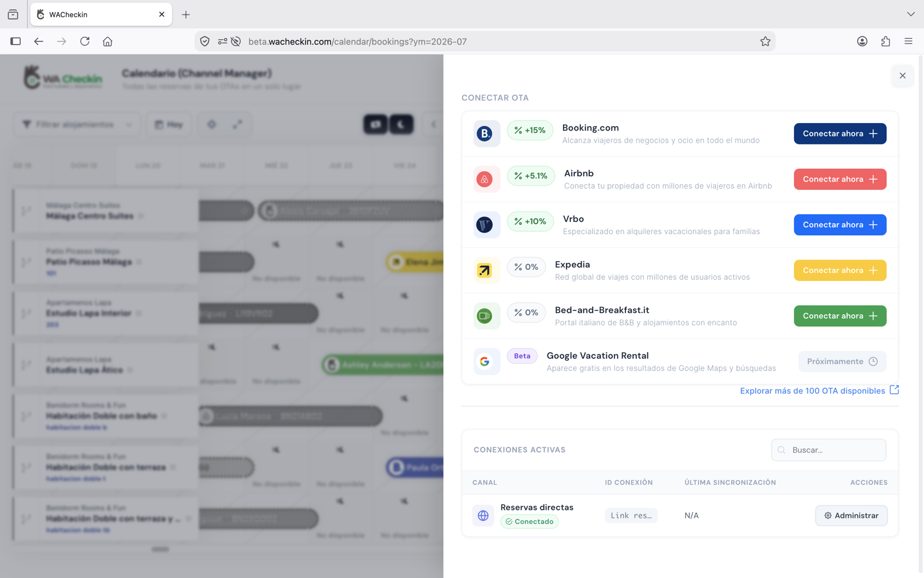Screen dimensions: 924x578
Task: Click the Vrbo logo icon
Action: coord(487,225)
